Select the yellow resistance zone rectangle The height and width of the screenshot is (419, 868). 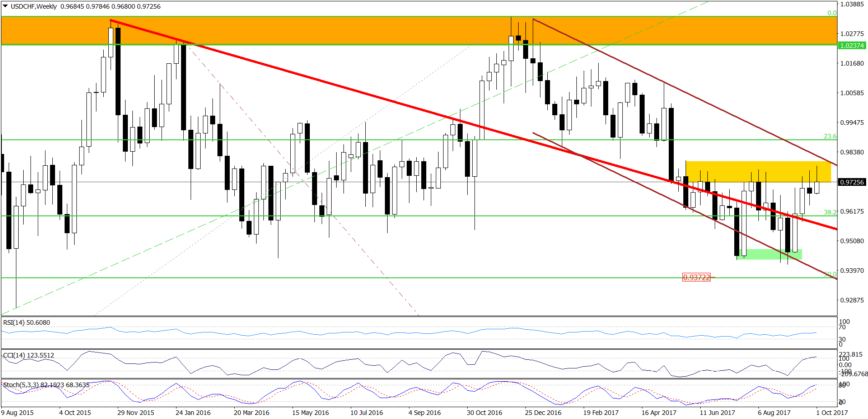[x=758, y=172]
